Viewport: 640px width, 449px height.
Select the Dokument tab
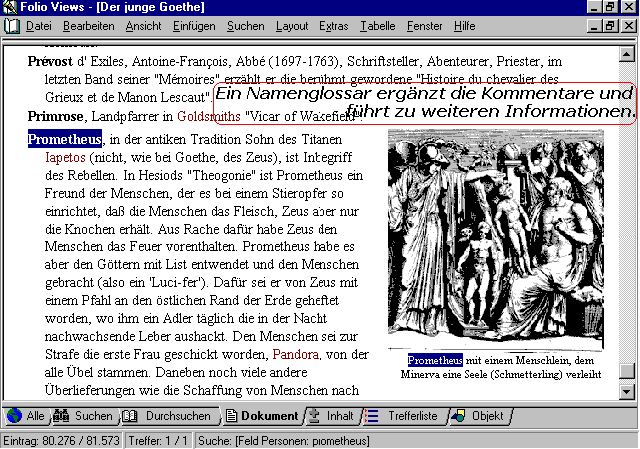coord(262,416)
